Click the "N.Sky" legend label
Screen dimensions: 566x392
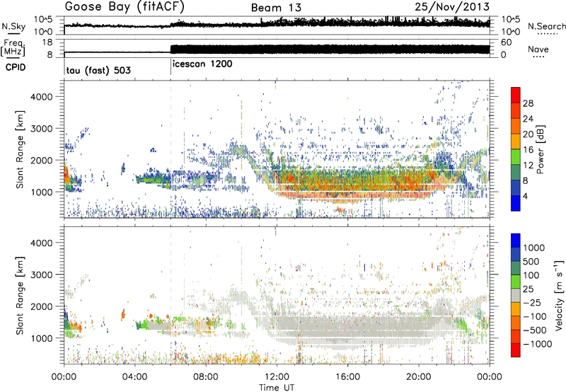click(x=13, y=26)
